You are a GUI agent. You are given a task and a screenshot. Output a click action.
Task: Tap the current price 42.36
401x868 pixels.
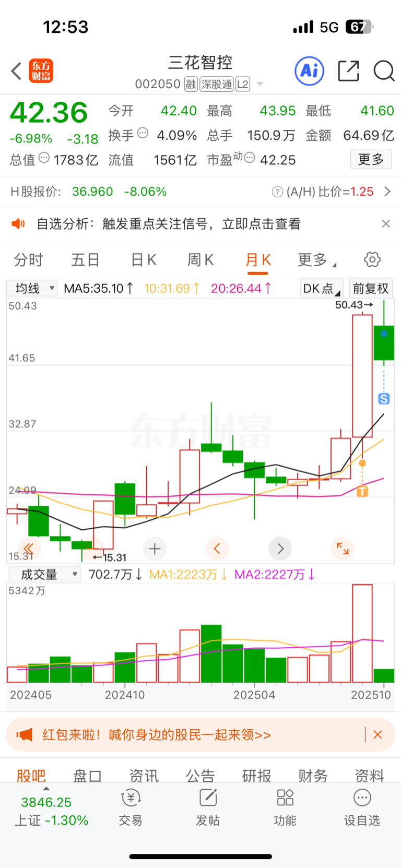point(49,113)
